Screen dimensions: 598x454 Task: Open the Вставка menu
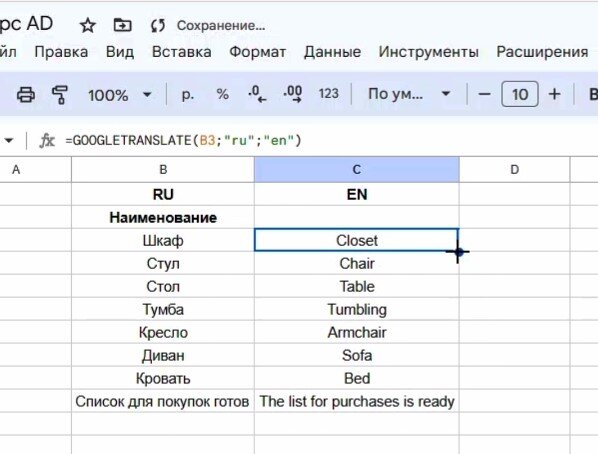click(182, 52)
